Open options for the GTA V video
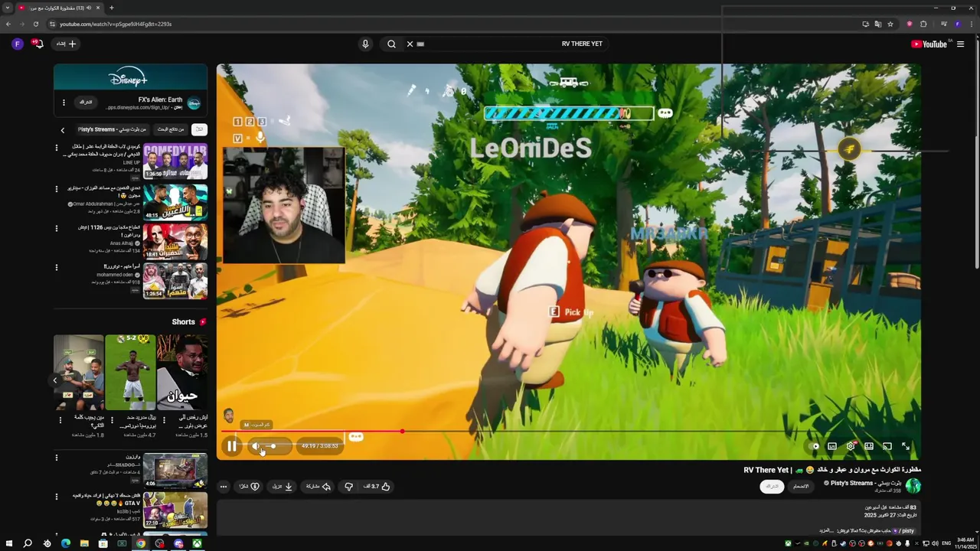This screenshot has width=980, height=551. (56, 497)
